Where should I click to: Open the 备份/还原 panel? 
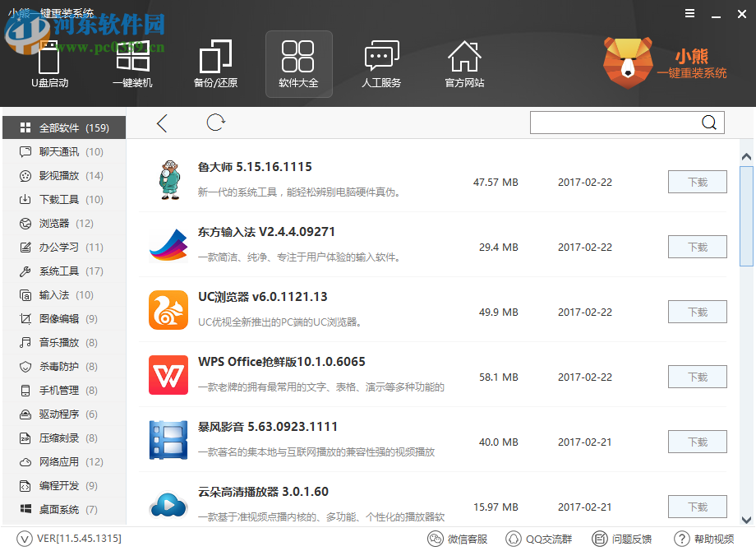pyautogui.click(x=215, y=64)
